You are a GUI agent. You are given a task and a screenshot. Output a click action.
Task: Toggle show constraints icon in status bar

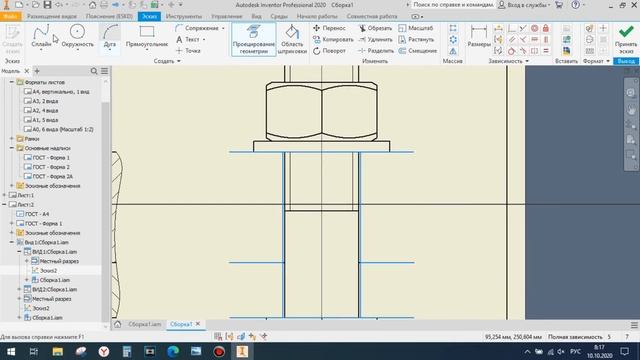229,337
